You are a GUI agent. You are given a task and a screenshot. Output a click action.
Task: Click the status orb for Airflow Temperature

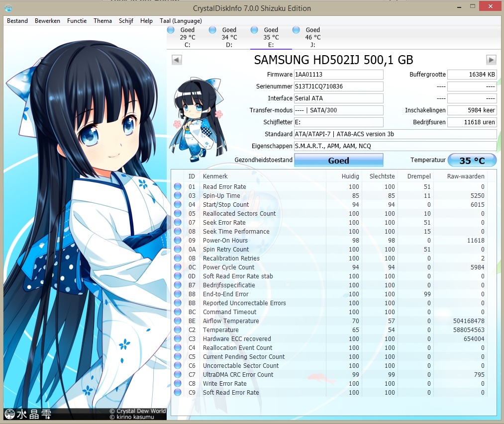[x=178, y=321]
